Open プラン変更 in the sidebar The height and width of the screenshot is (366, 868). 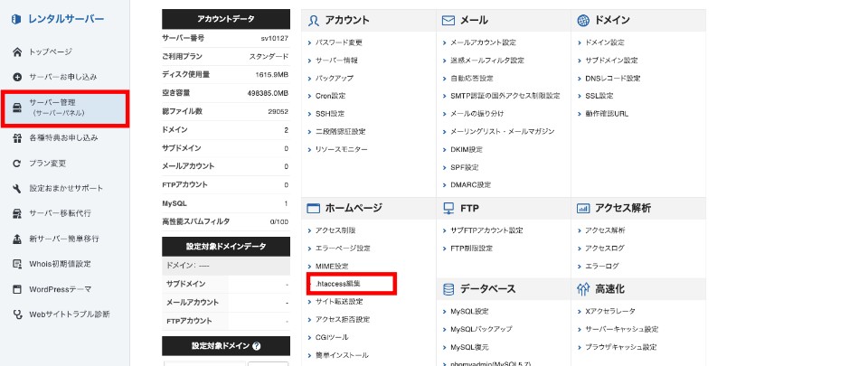pyautogui.click(x=48, y=163)
